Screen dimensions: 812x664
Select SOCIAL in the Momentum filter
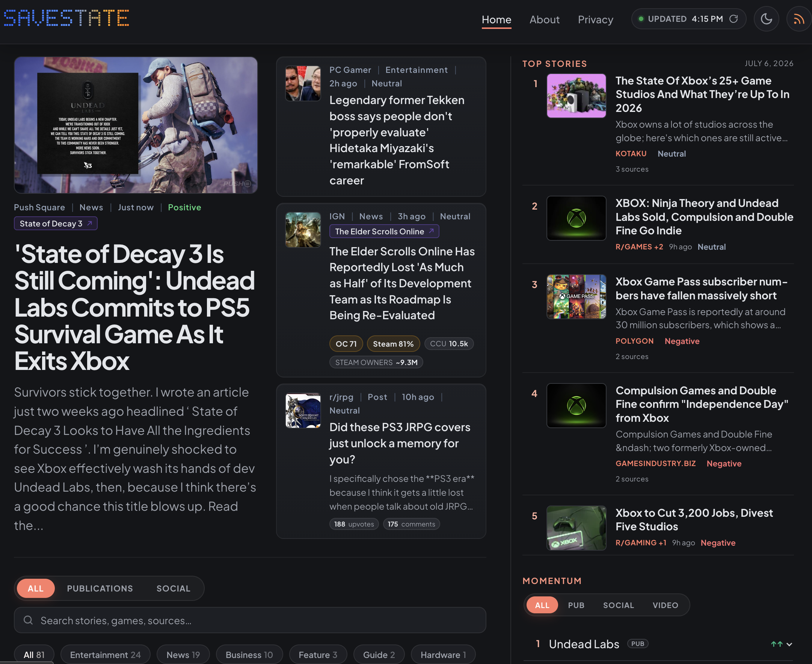pyautogui.click(x=619, y=605)
